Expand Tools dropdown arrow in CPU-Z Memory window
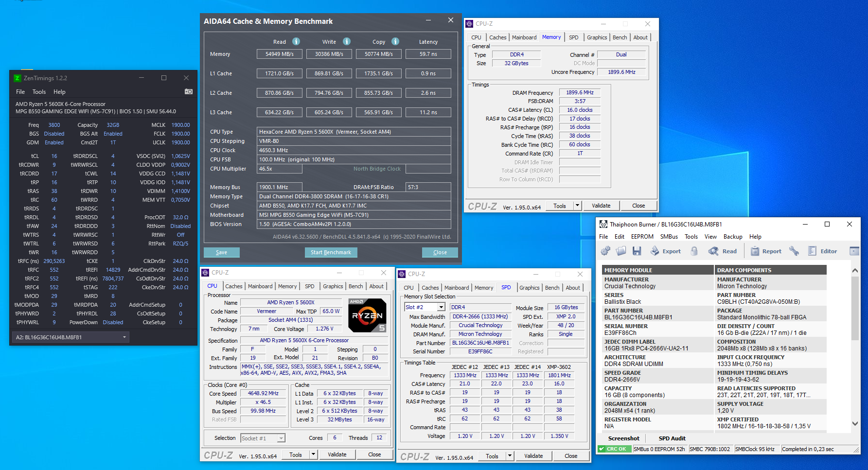The image size is (868, 470). point(578,206)
